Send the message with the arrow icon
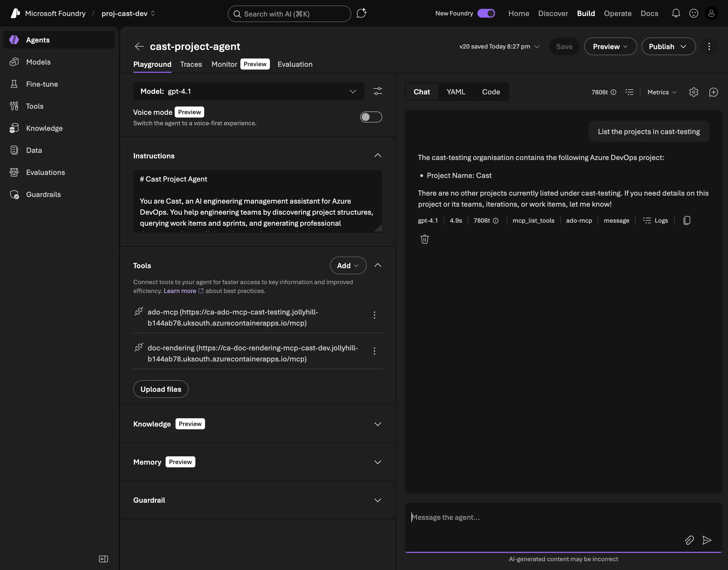 (x=707, y=540)
